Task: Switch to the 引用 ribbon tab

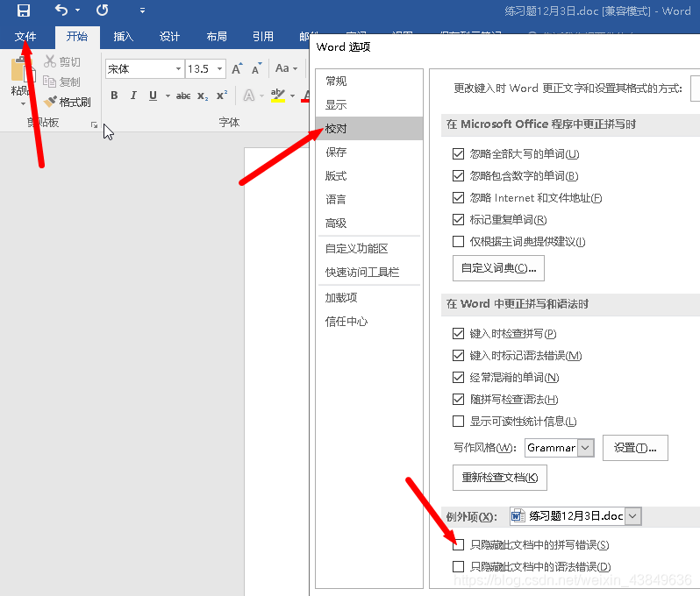Action: click(x=263, y=37)
